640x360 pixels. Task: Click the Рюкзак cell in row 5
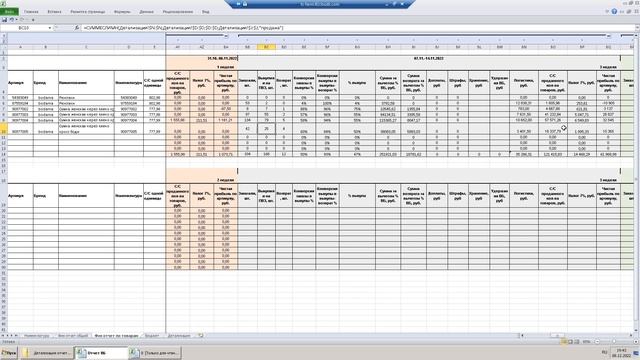86,98
